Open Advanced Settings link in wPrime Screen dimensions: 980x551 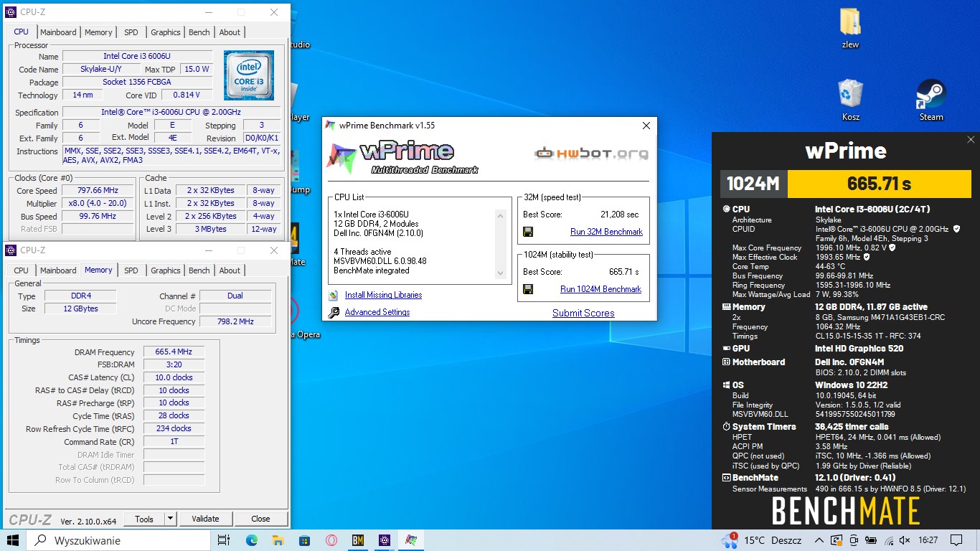(x=377, y=312)
